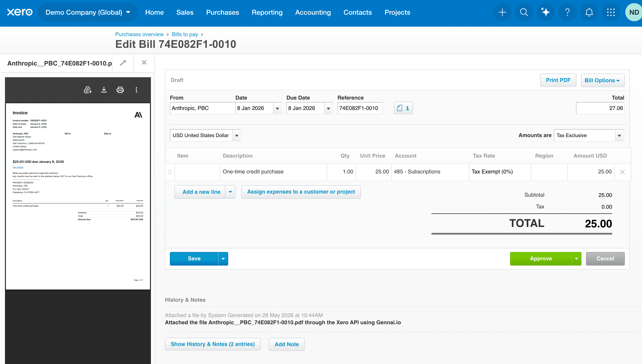Viewport: 642px width, 364px height.
Task: Open the app launcher grid
Action: pyautogui.click(x=611, y=12)
